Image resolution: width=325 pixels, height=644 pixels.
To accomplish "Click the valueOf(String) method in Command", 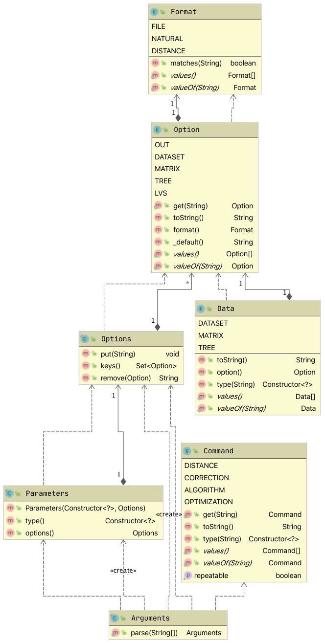I will pyautogui.click(x=228, y=563).
